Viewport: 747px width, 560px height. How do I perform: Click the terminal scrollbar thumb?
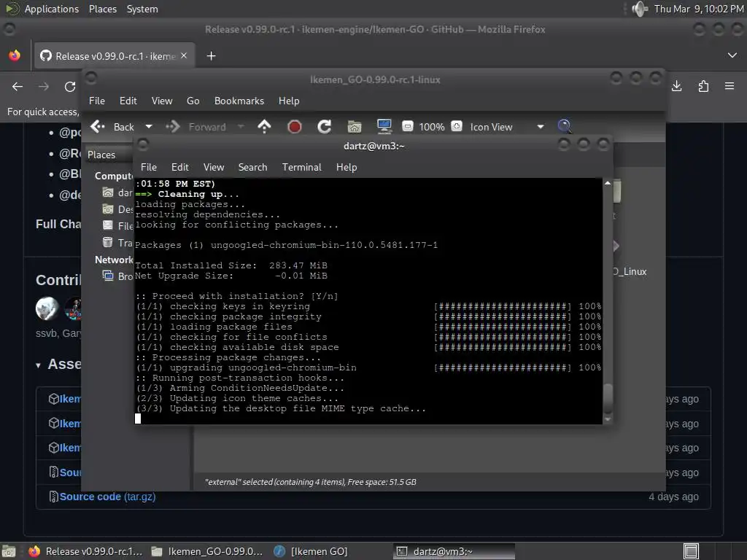pos(608,398)
